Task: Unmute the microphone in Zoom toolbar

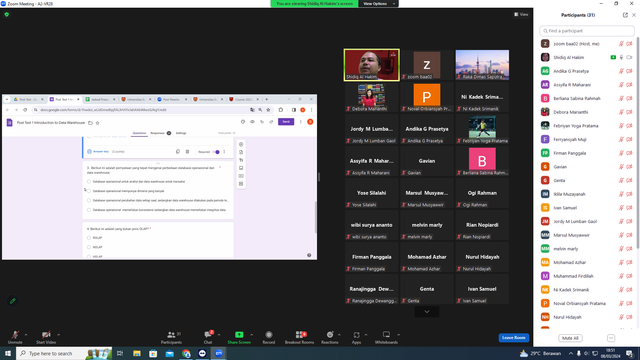Action: [15, 337]
